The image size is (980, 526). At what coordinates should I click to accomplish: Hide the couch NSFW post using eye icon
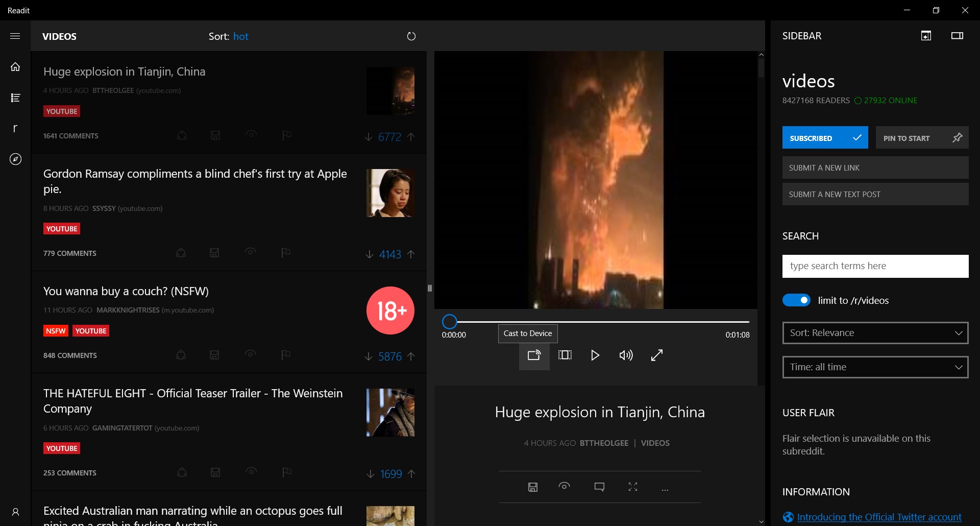[x=250, y=354]
